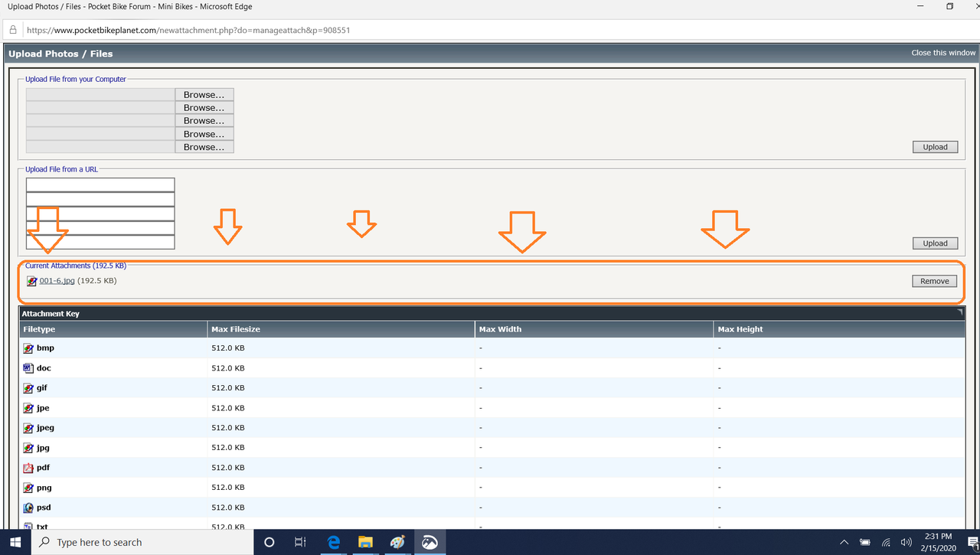Click the pdf filetype icon

coord(28,468)
